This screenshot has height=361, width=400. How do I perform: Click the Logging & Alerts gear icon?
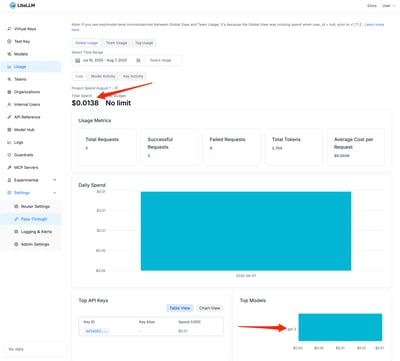click(16, 232)
